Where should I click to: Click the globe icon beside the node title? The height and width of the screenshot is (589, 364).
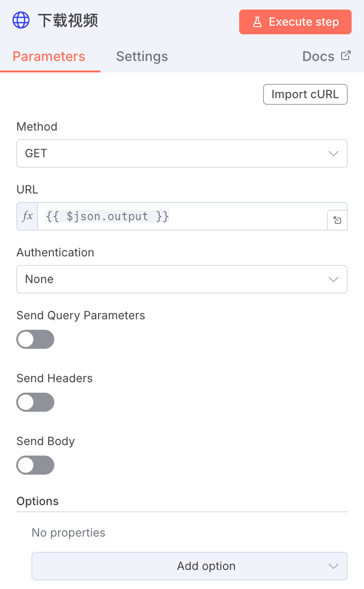21,20
